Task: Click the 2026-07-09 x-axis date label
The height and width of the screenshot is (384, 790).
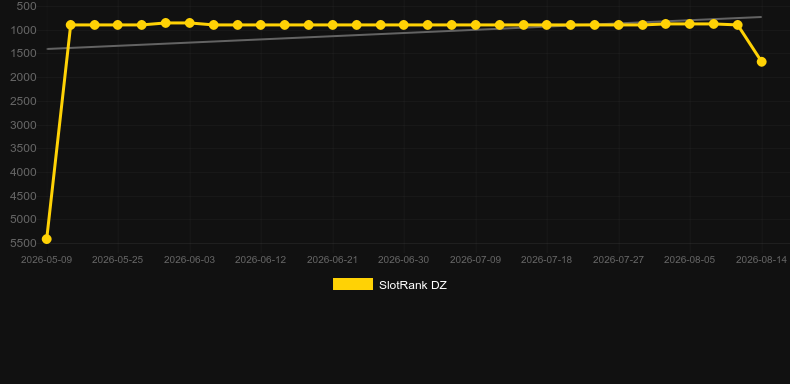Action: point(476,260)
